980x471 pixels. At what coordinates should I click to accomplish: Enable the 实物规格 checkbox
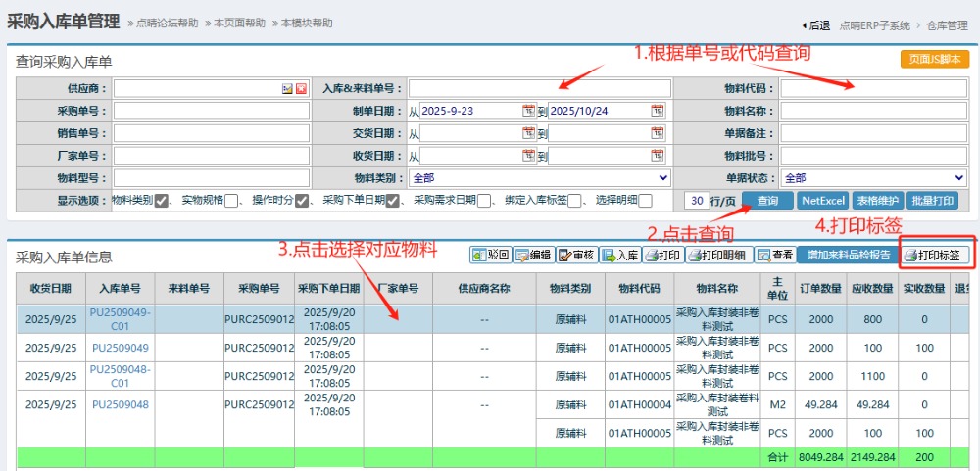point(232,201)
